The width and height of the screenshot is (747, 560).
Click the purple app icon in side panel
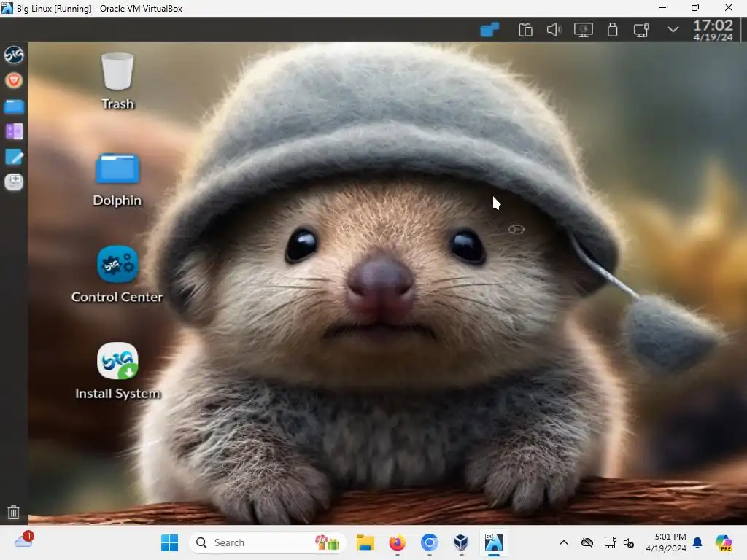[x=14, y=132]
